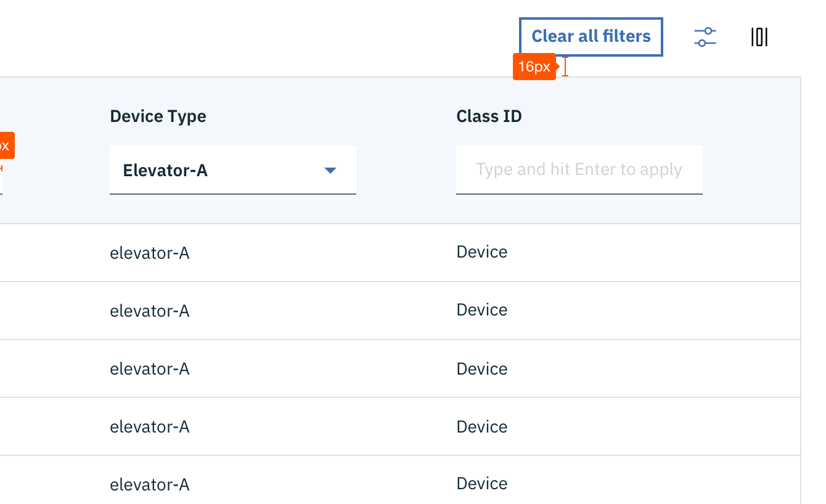Click Device in the third row
Image resolution: width=826 pixels, height=504 pixels.
click(x=481, y=368)
